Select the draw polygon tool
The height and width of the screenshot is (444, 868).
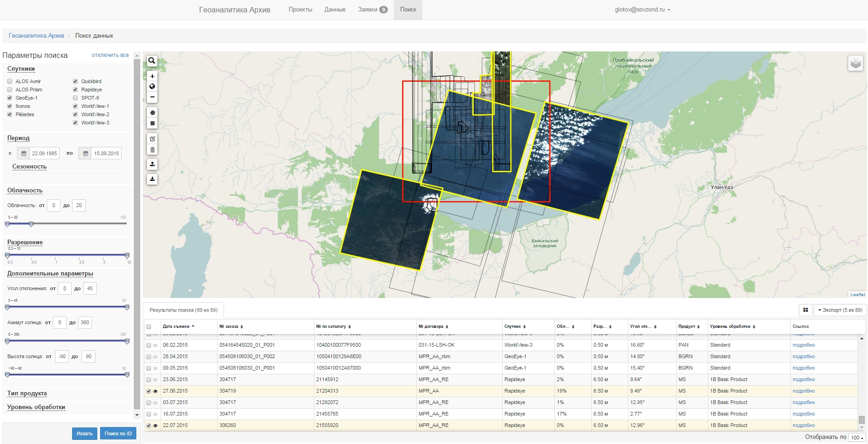pyautogui.click(x=152, y=112)
